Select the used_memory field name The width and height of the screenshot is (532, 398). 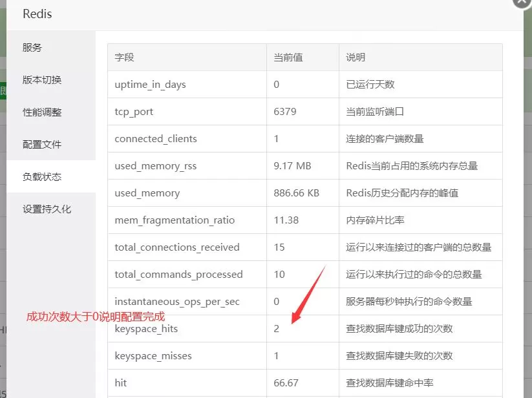[147, 193]
